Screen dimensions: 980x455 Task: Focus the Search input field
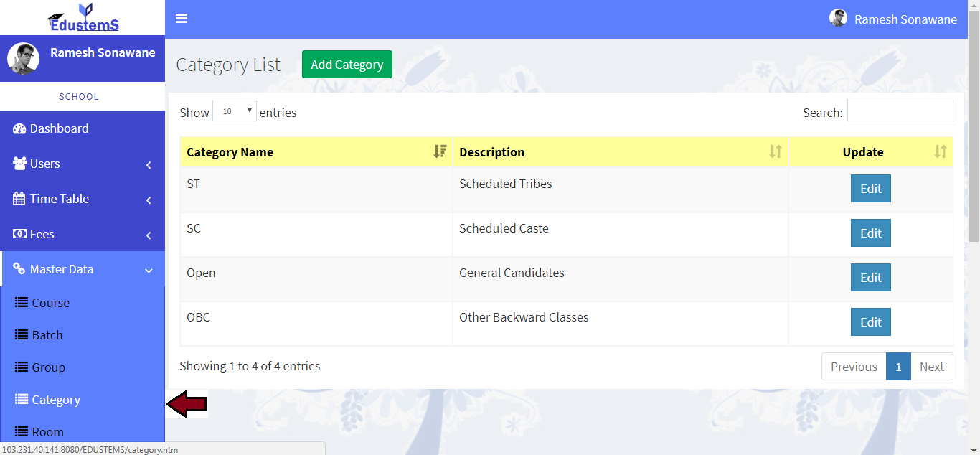[900, 111]
